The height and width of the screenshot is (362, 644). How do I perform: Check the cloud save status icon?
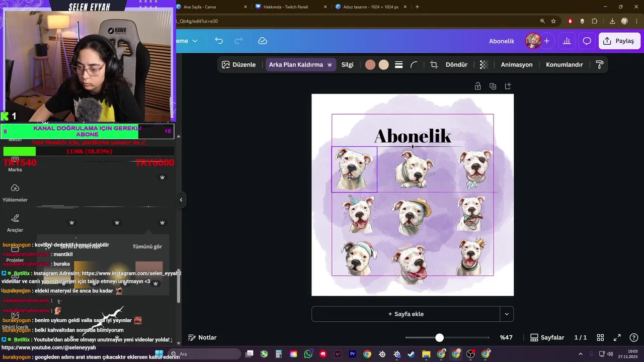(263, 41)
